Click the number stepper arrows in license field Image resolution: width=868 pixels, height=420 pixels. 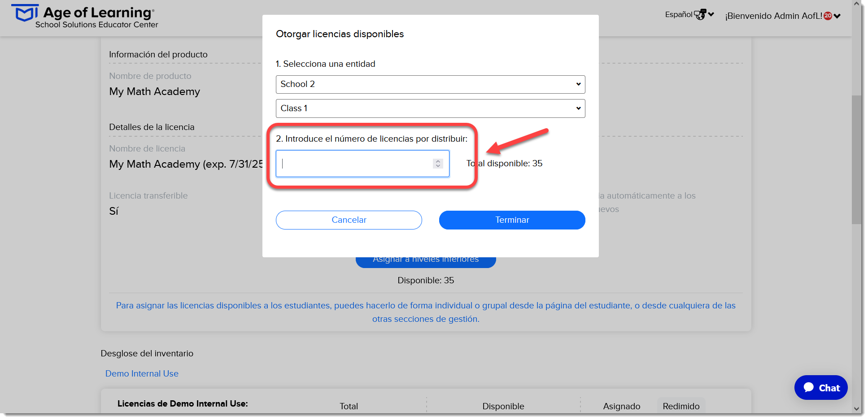point(438,164)
